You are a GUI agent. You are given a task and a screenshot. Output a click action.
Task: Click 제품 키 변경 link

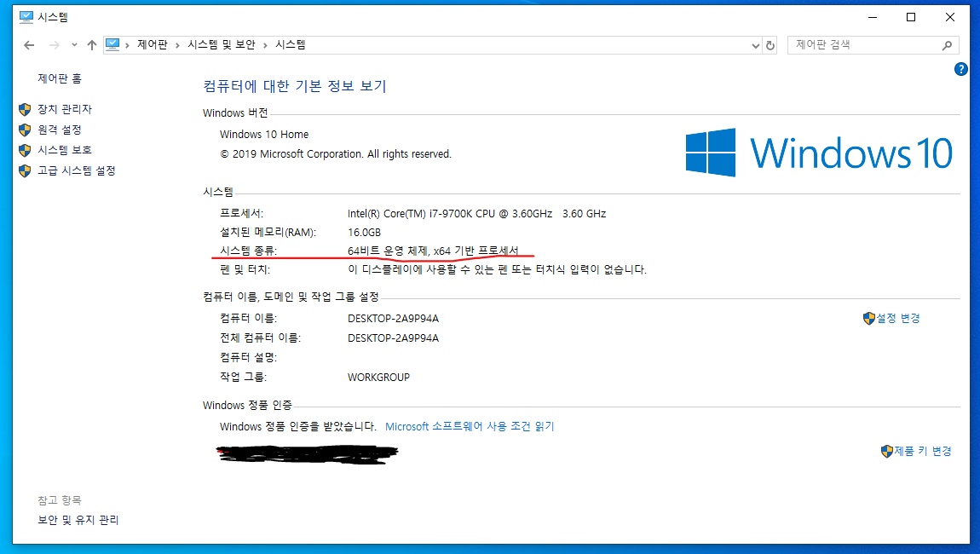[923, 451]
